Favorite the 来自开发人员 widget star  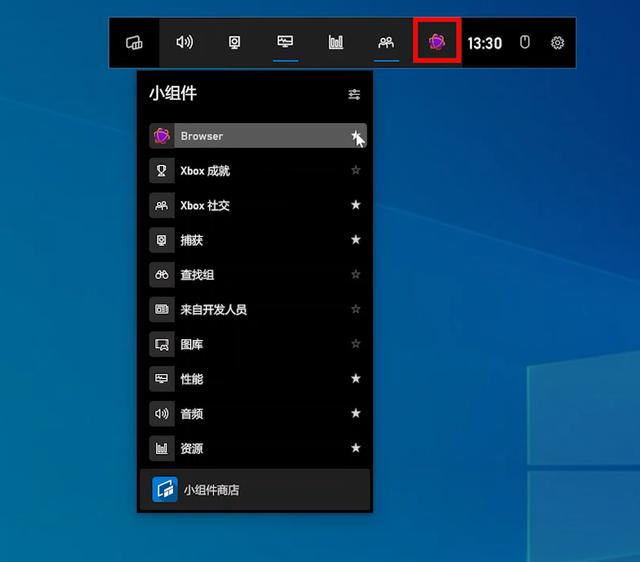pos(356,309)
